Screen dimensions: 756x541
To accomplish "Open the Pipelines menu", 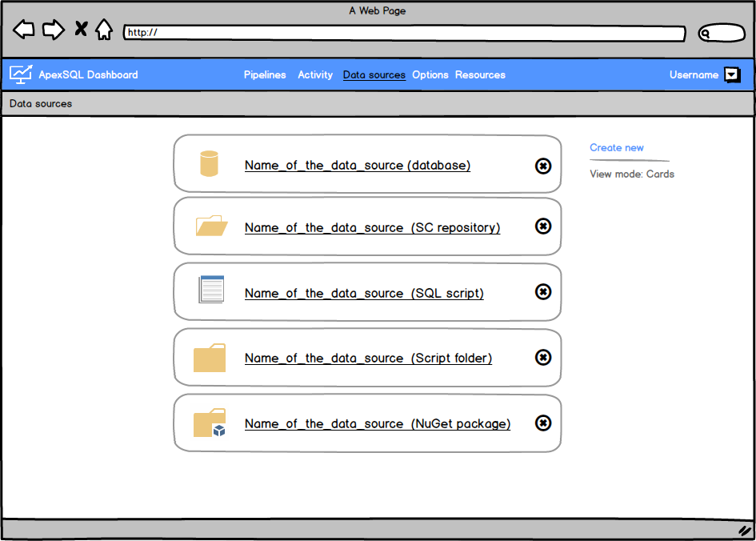I will click(265, 74).
